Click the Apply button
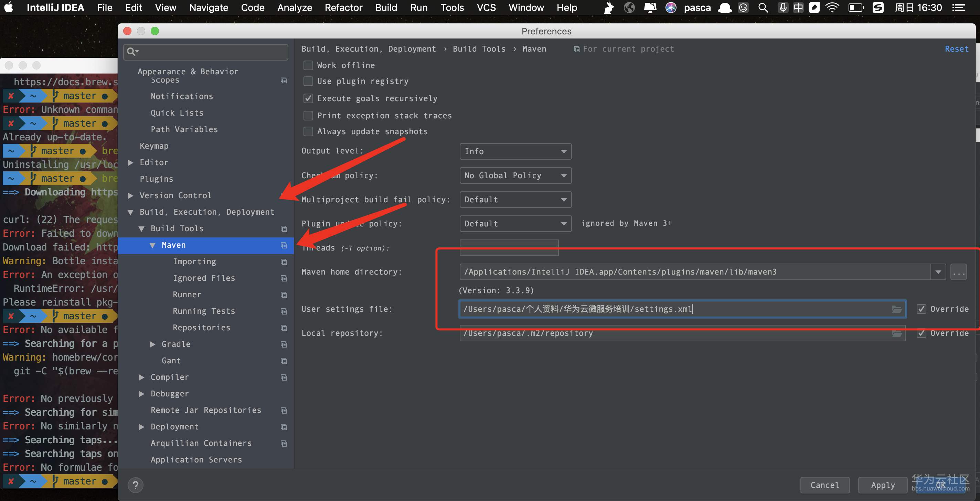 tap(883, 485)
